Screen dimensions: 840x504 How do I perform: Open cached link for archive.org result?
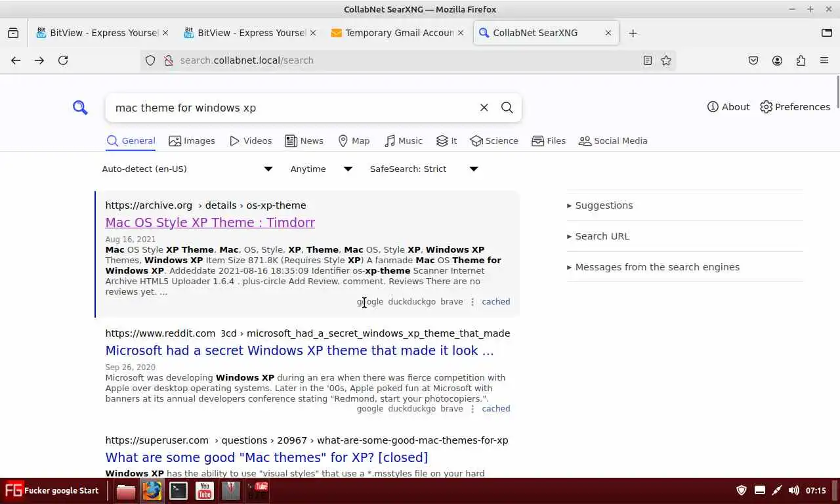(495, 302)
